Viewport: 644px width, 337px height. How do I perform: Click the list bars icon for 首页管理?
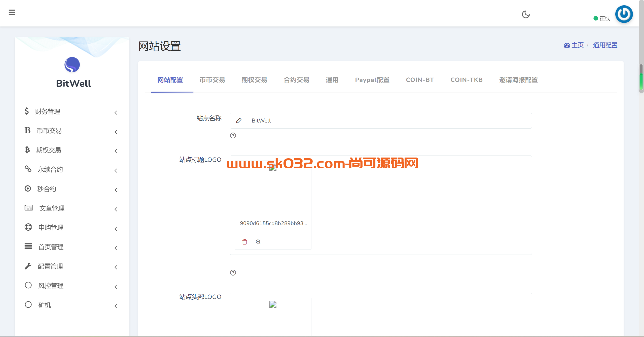click(x=28, y=246)
